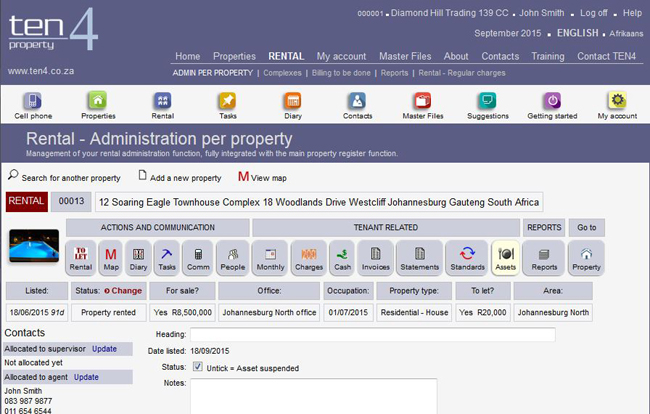Screen dimensions: 650x414
Task: Open the Tasks action button
Action: coord(167,258)
